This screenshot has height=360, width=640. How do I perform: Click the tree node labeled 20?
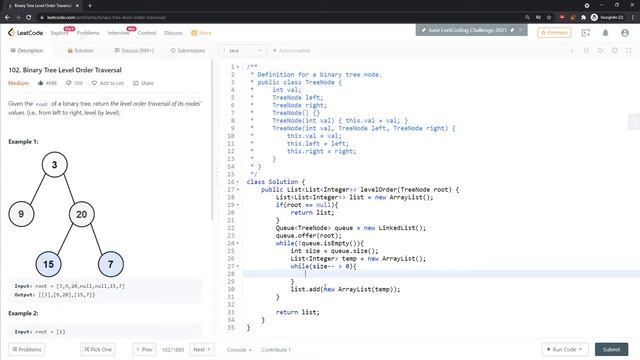(x=82, y=214)
